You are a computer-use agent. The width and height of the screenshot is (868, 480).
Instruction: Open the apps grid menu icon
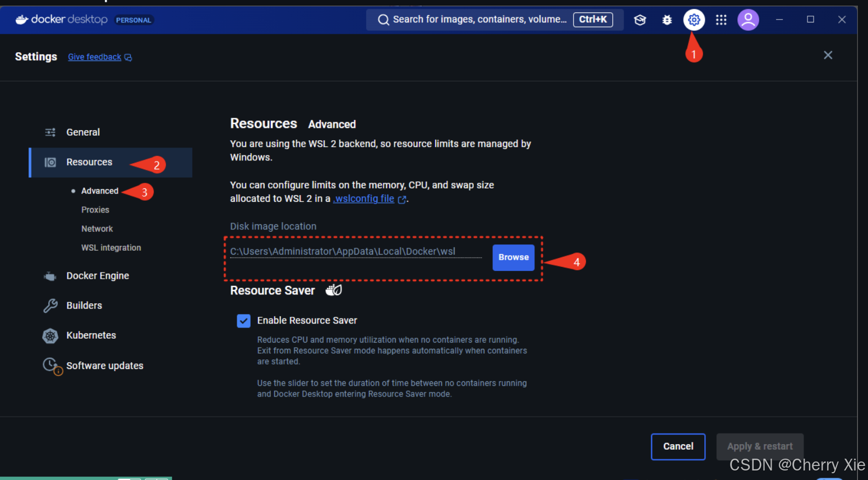click(x=721, y=20)
